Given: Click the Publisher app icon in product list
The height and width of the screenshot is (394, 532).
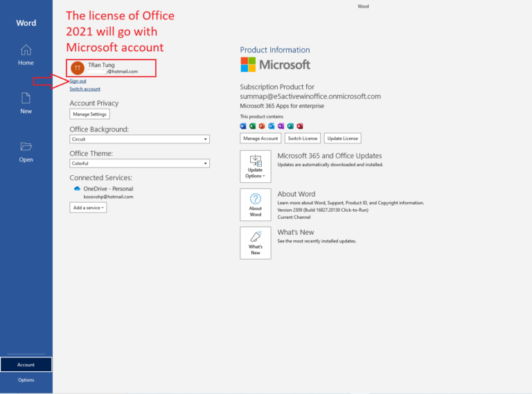Looking at the screenshot, I should coord(290,126).
